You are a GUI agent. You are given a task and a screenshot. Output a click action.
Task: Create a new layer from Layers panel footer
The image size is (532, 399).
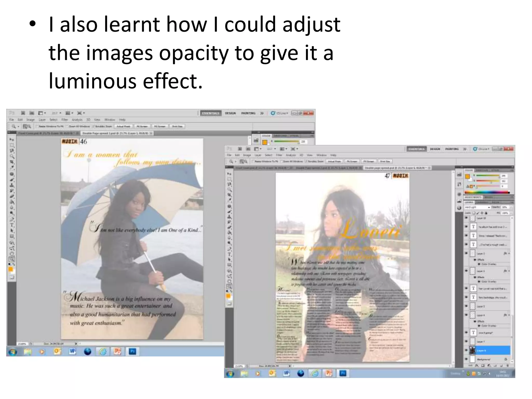pyautogui.click(x=501, y=365)
